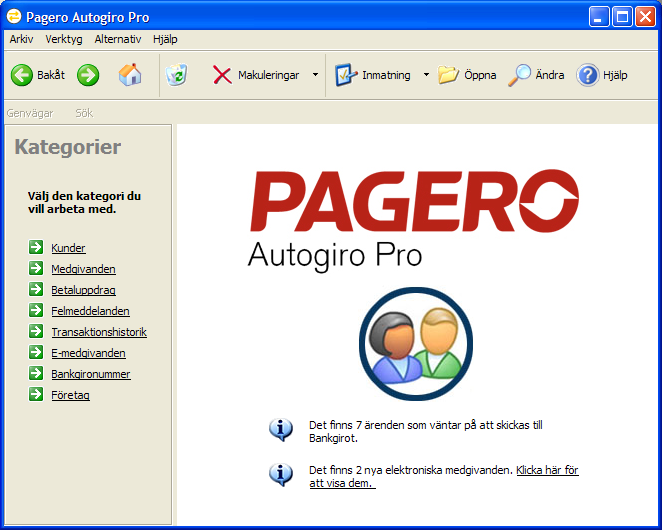
Task: Click info icon beside elektroniska medgivanden message
Action: point(281,475)
